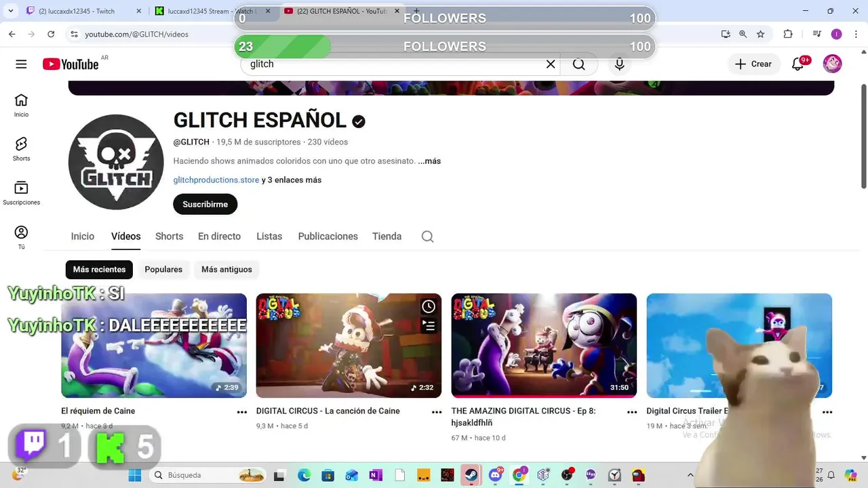
Task: Open the notifications bell
Action: pyautogui.click(x=798, y=64)
